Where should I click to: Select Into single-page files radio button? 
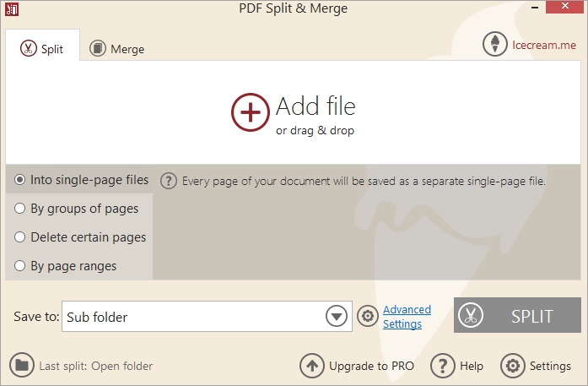(x=20, y=179)
